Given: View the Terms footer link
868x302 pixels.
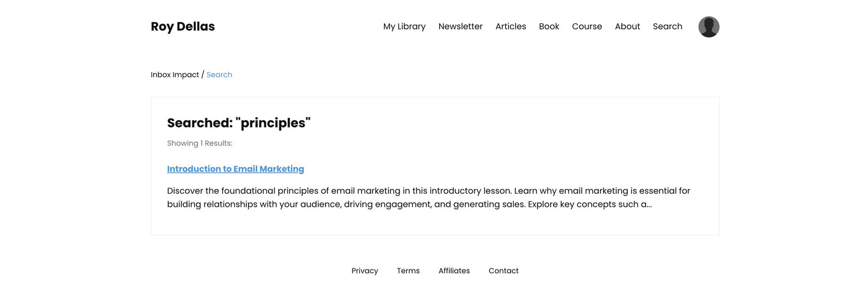Looking at the screenshot, I should [x=408, y=271].
